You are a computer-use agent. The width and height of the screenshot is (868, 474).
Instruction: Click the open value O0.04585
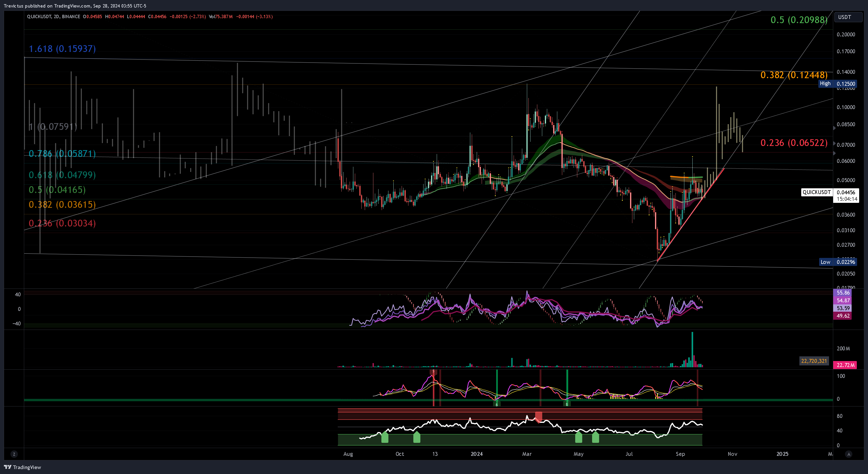pos(93,17)
